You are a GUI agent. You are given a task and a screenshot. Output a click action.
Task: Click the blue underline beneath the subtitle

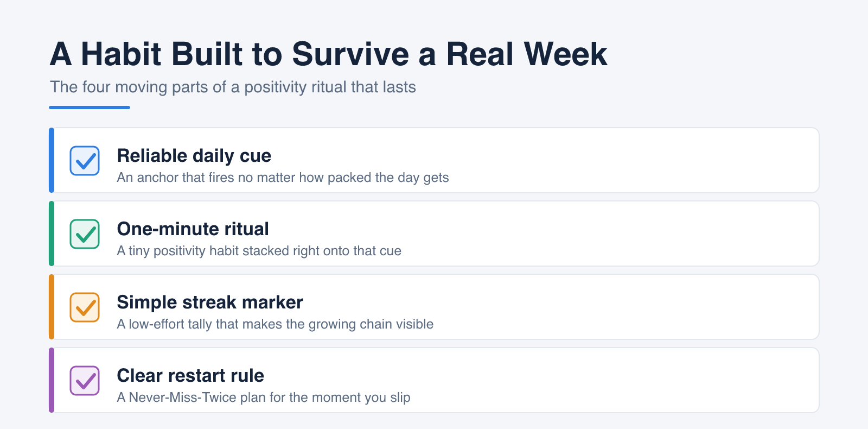pos(90,108)
